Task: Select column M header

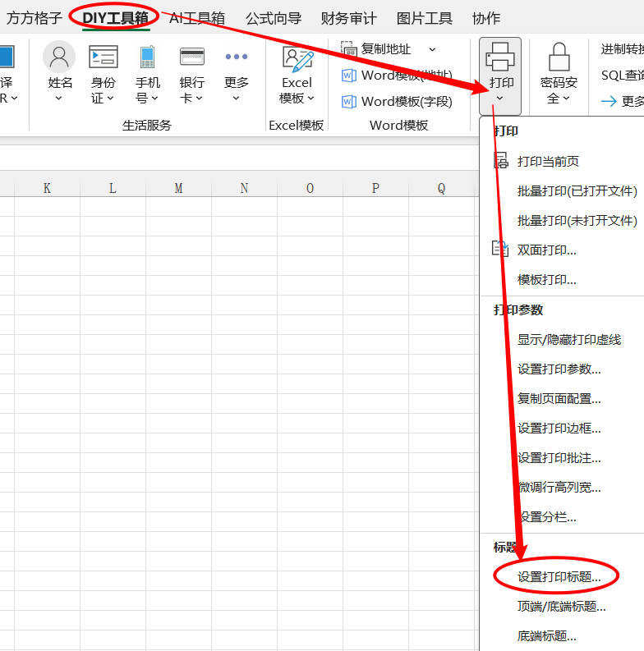Action: point(178,188)
